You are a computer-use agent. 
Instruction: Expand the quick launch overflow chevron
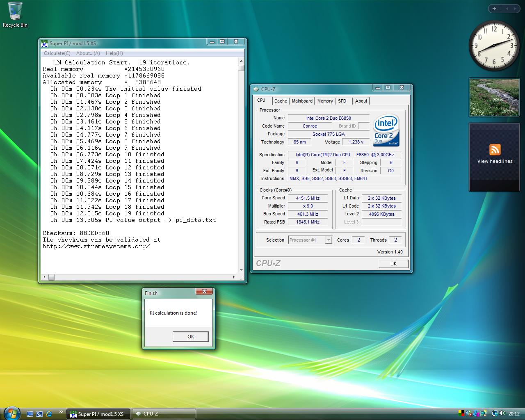(x=61, y=412)
